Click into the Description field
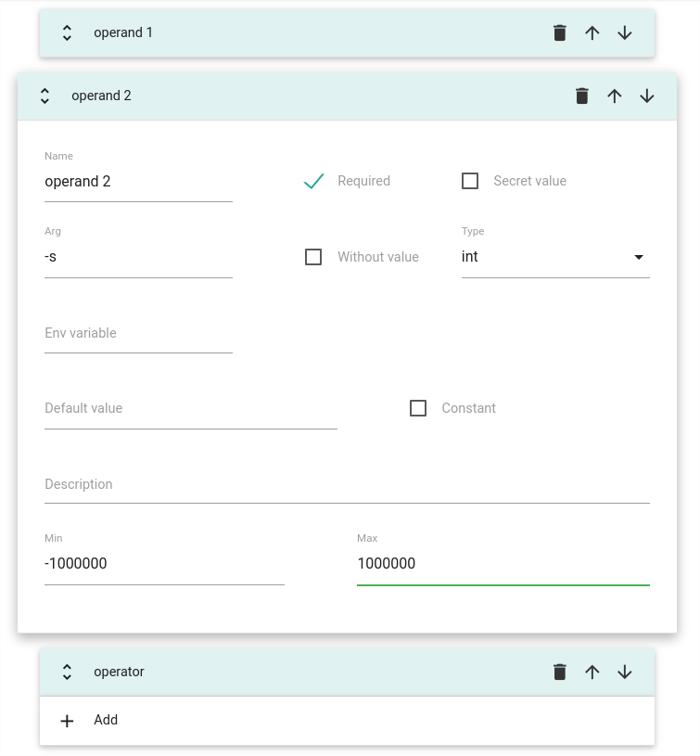The image size is (700, 756). [347, 485]
